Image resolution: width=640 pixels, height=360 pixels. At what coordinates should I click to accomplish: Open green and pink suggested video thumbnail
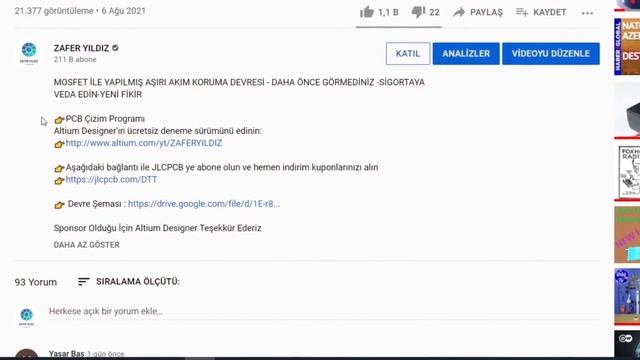pos(627,234)
